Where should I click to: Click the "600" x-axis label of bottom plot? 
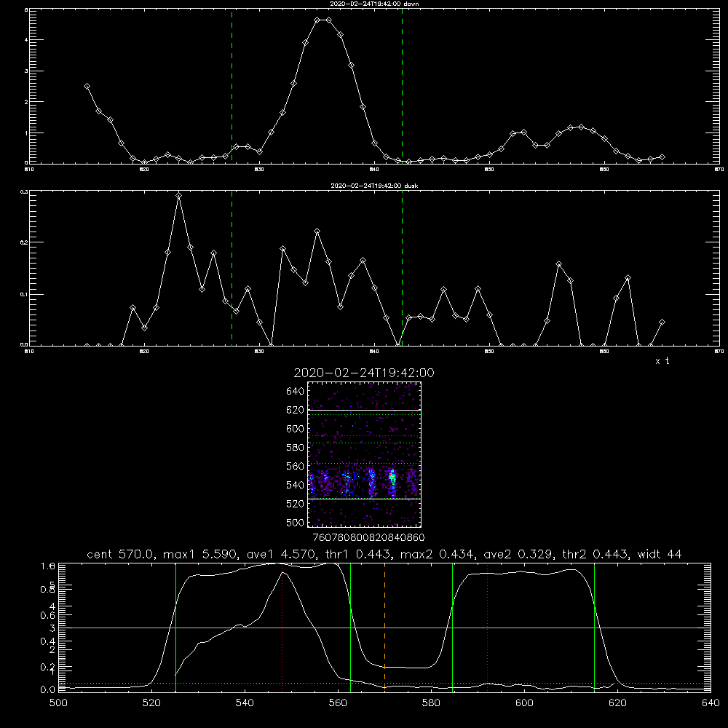(x=524, y=703)
